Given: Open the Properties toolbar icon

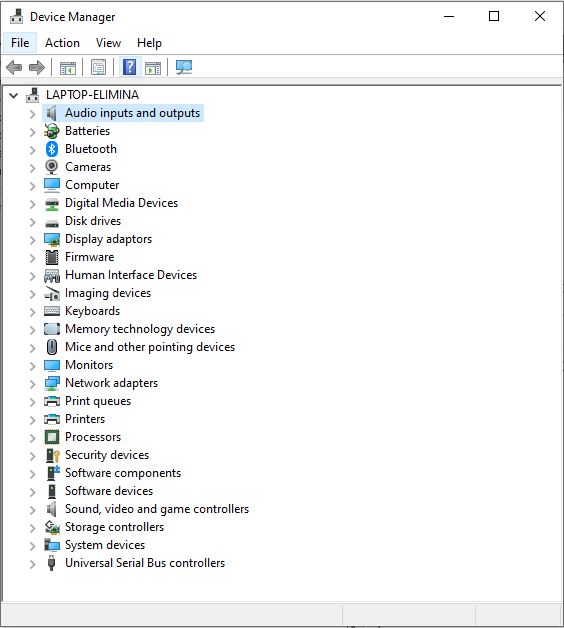Looking at the screenshot, I should click(x=99, y=67).
